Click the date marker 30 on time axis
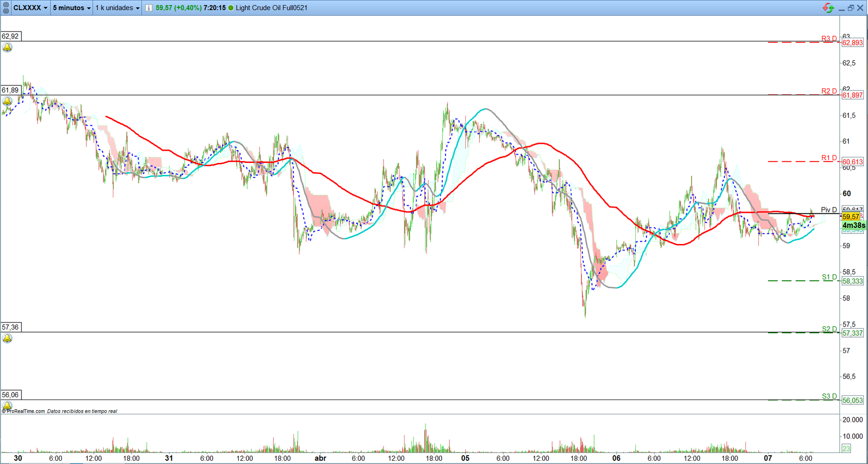The image size is (868, 464). [18, 458]
